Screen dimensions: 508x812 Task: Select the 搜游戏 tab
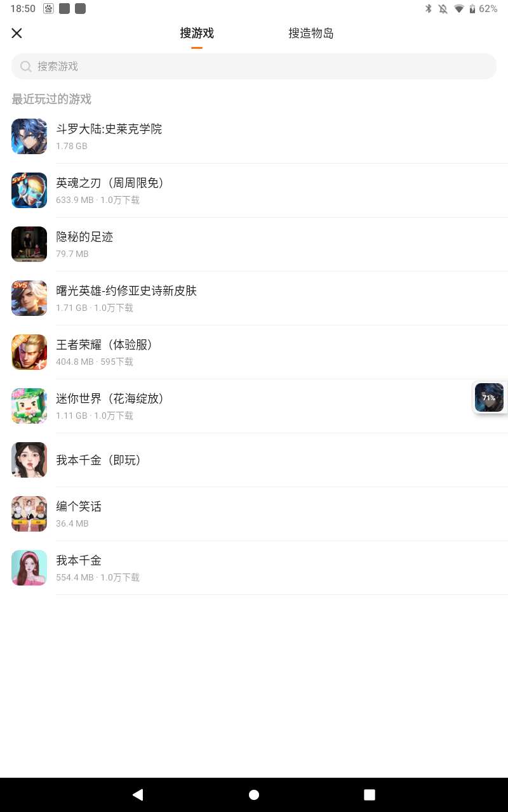tap(197, 34)
